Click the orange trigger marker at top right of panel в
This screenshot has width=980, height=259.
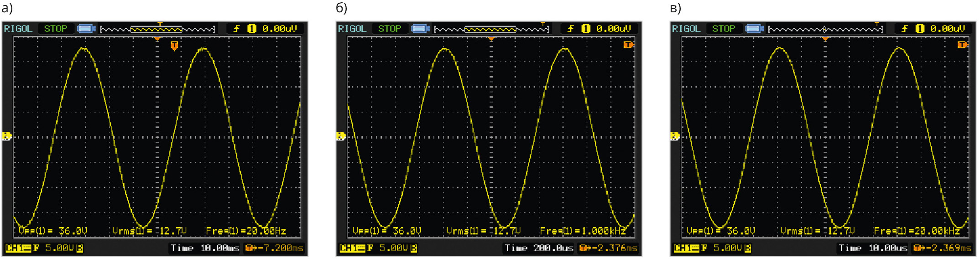coord(962,45)
